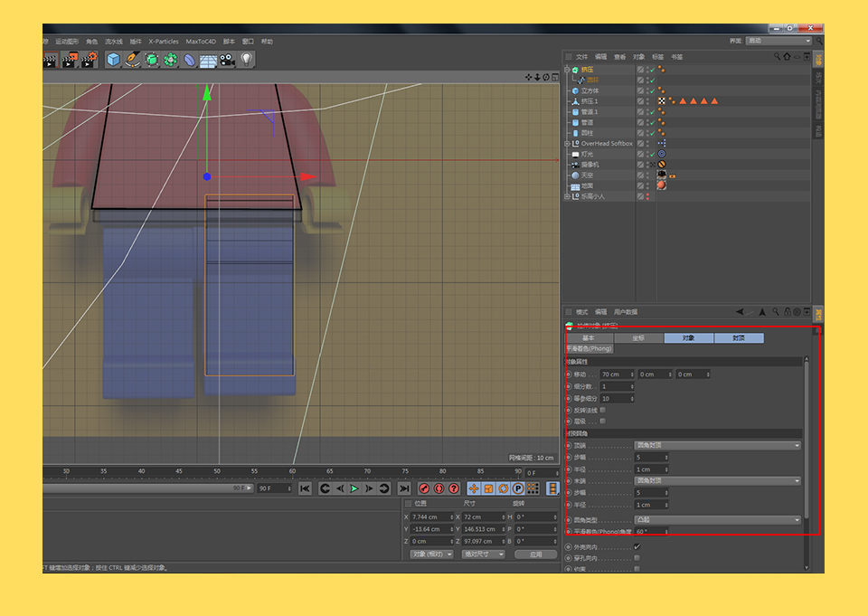Screen dimensions: 868x616
Task: Open Render to Picture Viewer icon
Action: pos(70,60)
